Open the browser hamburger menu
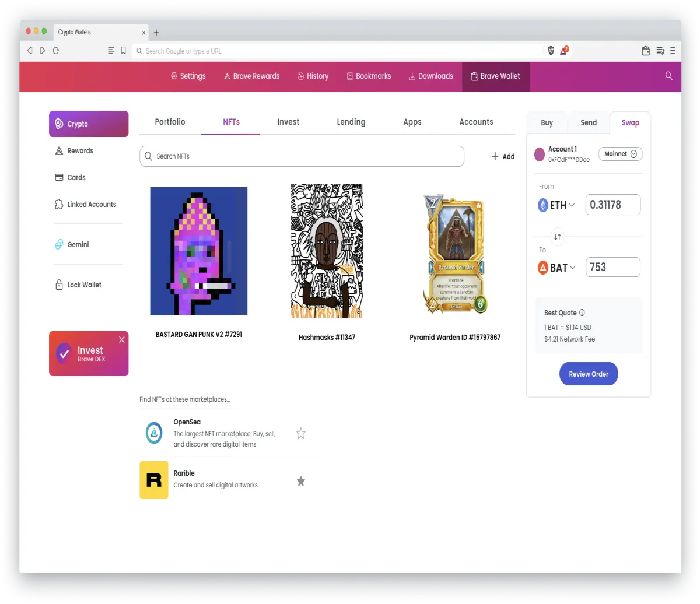Screen dimensions: 700x604 click(673, 51)
